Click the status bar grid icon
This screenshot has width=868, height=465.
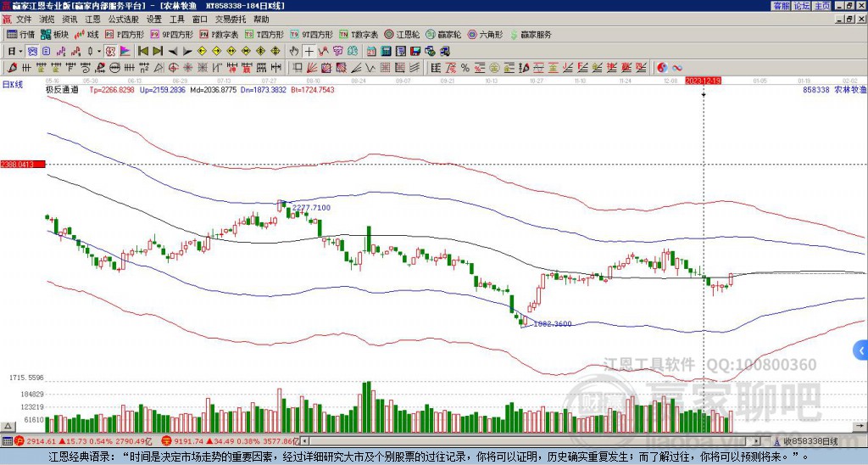(x=7, y=441)
